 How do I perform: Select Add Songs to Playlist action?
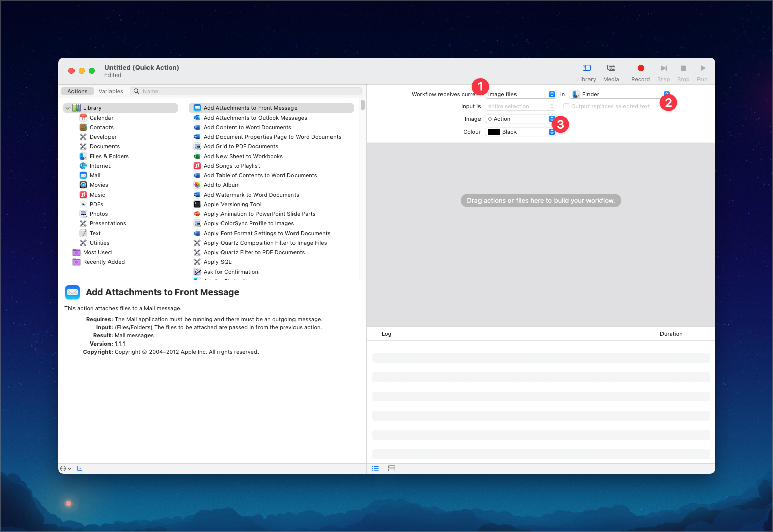232,166
